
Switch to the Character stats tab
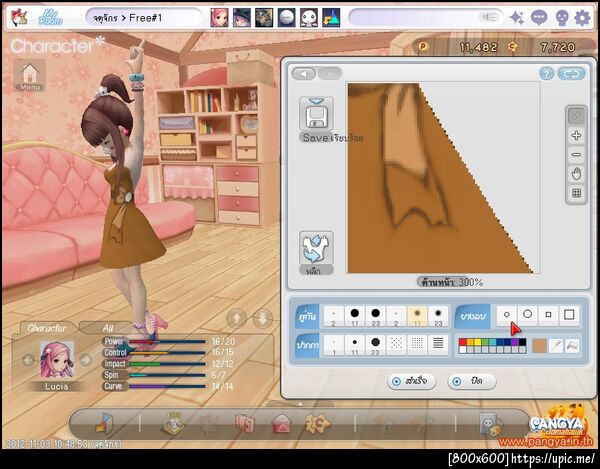(46, 328)
